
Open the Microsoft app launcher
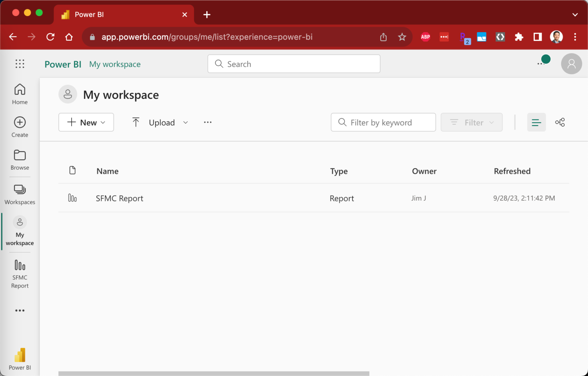(x=20, y=64)
